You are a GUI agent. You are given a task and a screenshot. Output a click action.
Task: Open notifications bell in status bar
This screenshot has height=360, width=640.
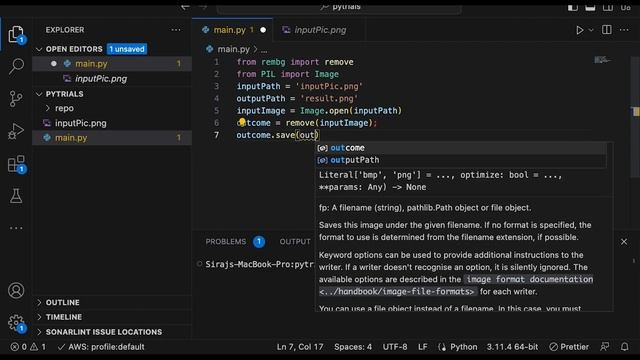tap(624, 347)
